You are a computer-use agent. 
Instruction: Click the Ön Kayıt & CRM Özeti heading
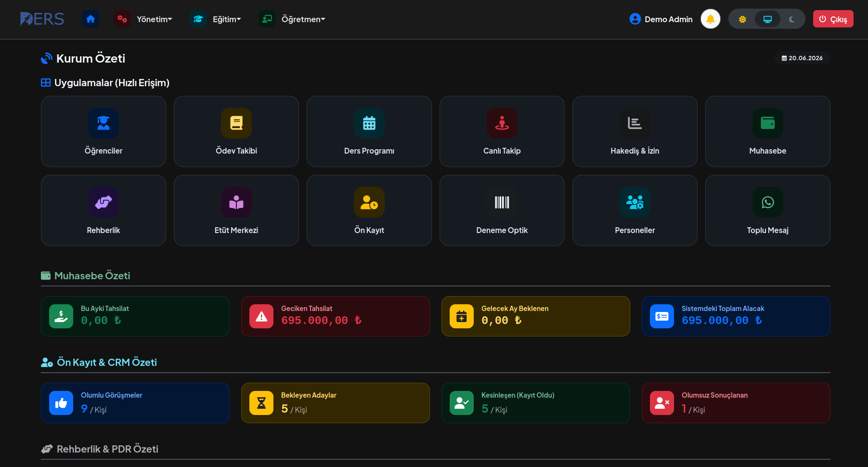pyautogui.click(x=107, y=362)
